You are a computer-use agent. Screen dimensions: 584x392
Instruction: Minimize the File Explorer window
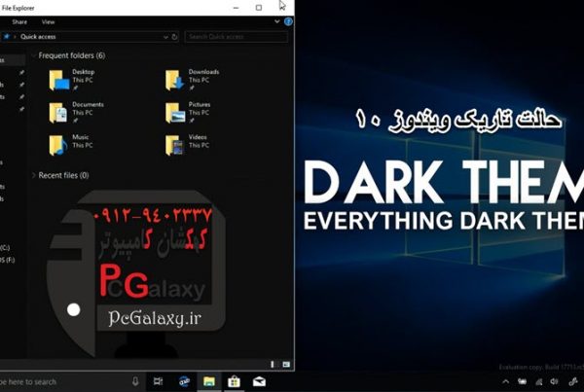[236, 8]
